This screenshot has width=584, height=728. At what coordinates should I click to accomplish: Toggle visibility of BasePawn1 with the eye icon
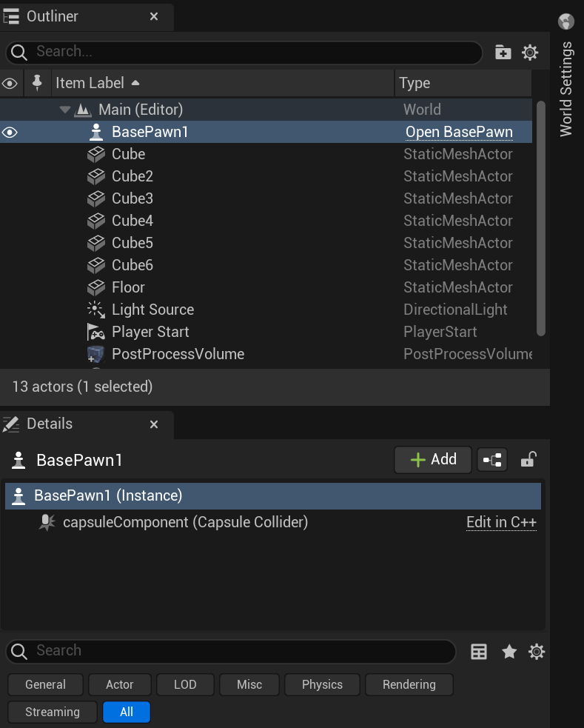tap(10, 132)
